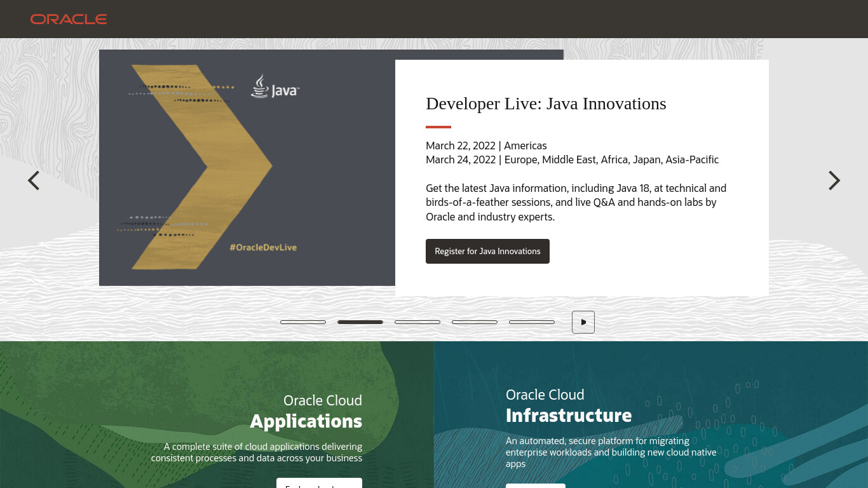
Task: Select the fourth carousel slide indicator
Action: (475, 322)
